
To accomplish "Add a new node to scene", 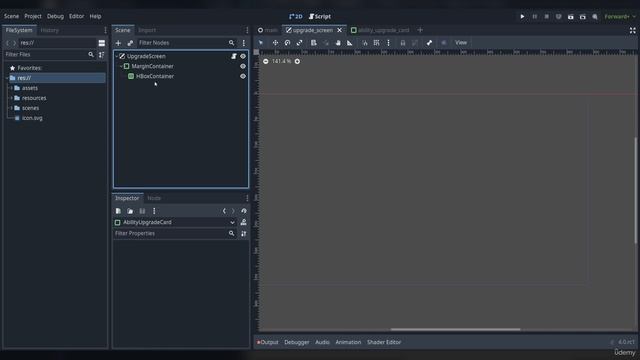I will click(x=118, y=43).
